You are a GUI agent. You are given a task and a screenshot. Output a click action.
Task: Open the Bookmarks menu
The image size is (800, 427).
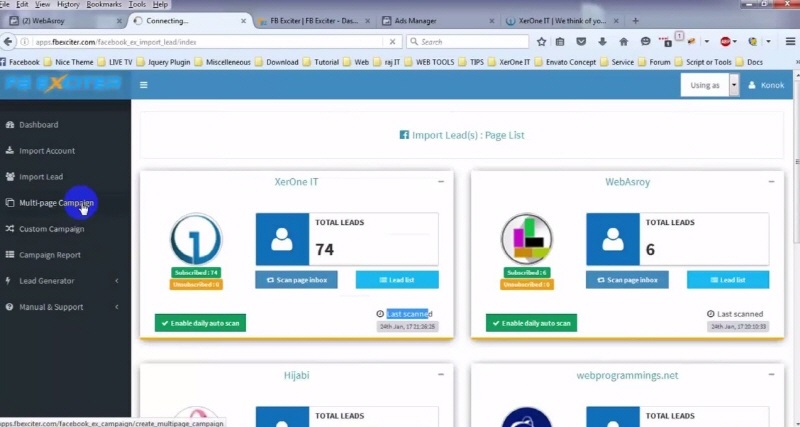(x=104, y=4)
